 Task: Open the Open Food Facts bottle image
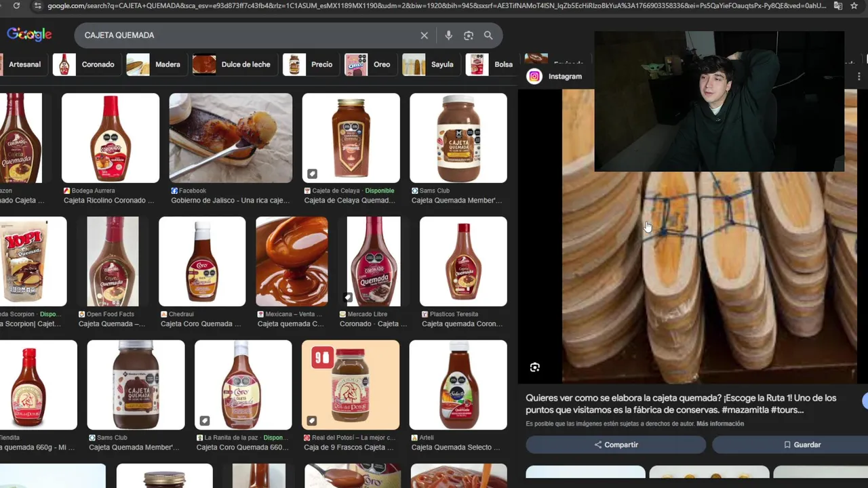coord(113,262)
